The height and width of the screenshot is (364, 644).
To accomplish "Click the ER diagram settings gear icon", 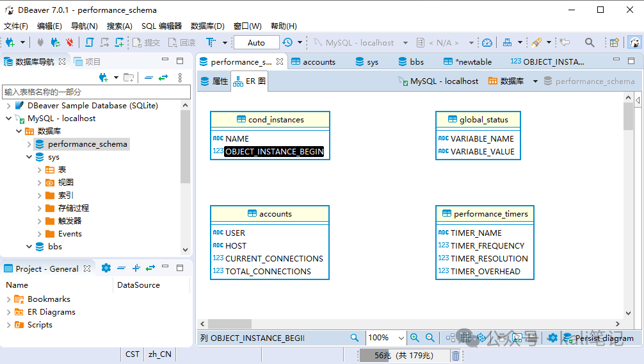I will point(552,338).
